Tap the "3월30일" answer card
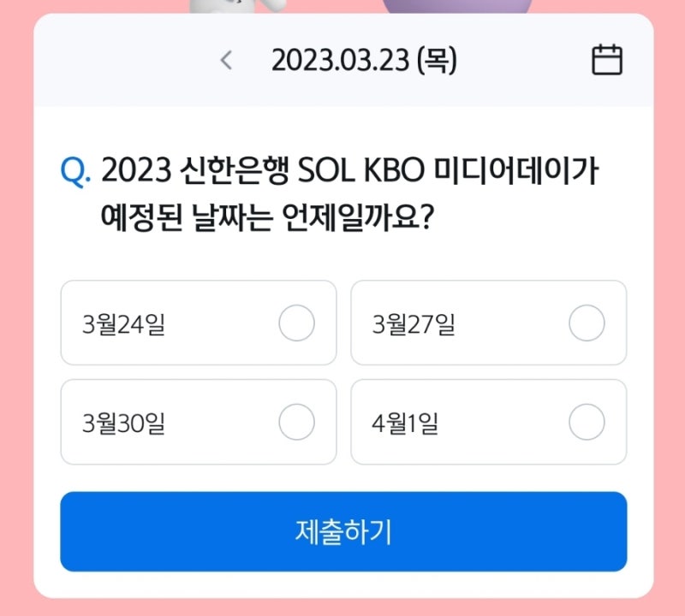This screenshot has width=685, height=616. tap(197, 422)
